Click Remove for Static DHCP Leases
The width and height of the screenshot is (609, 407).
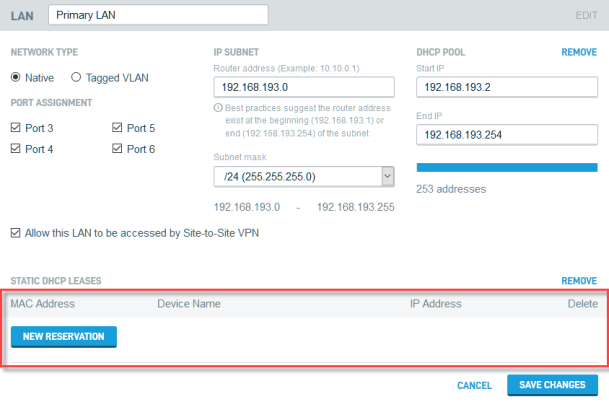click(x=579, y=282)
